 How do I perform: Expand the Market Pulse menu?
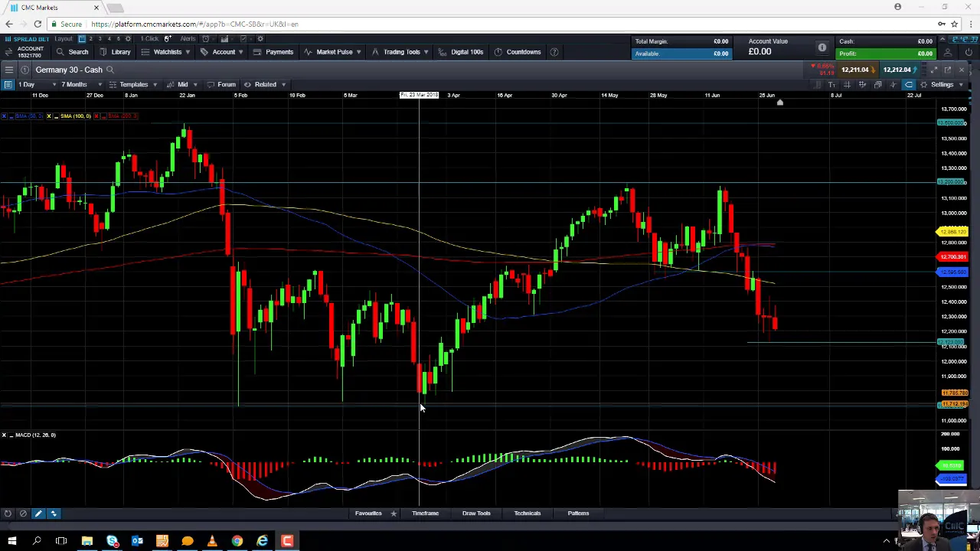click(333, 52)
